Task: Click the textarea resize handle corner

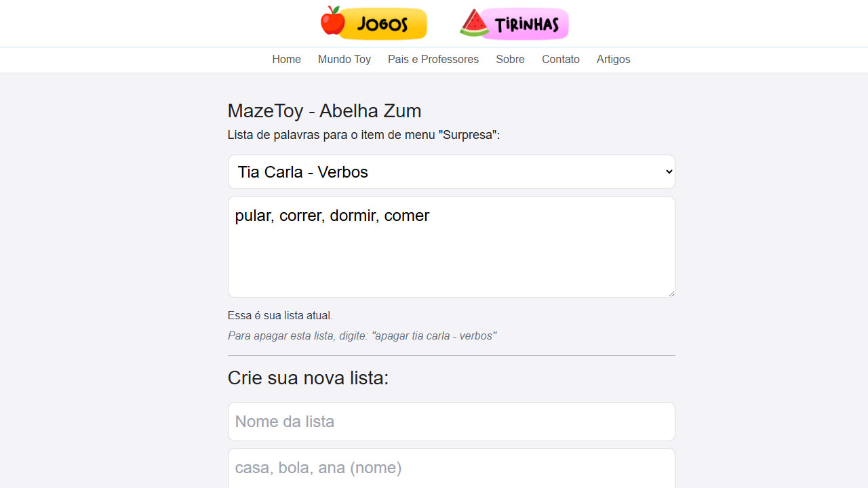Action: 671,293
